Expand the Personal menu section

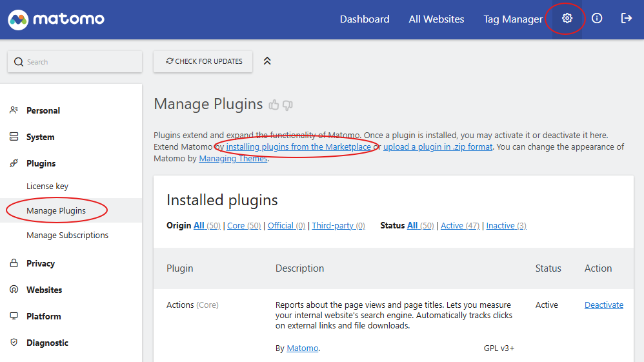(43, 110)
